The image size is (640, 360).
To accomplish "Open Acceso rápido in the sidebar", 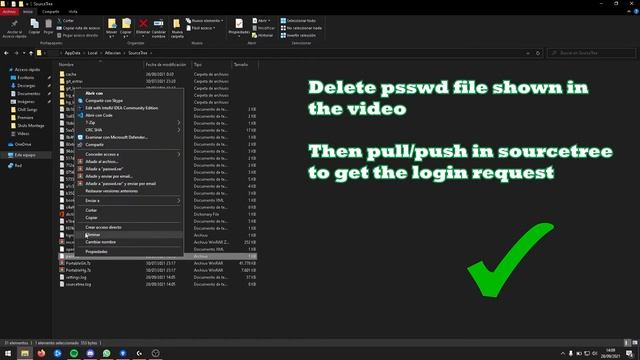I will pyautogui.click(x=27, y=70).
